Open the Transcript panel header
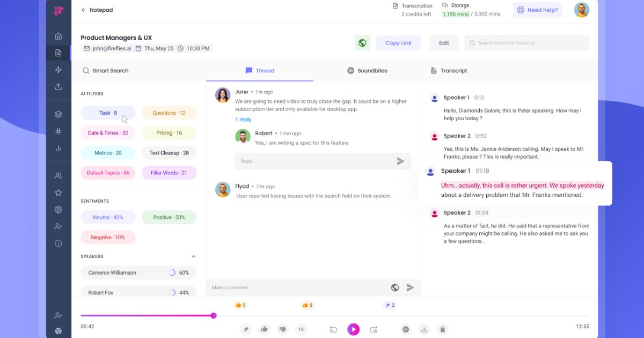 pos(449,70)
